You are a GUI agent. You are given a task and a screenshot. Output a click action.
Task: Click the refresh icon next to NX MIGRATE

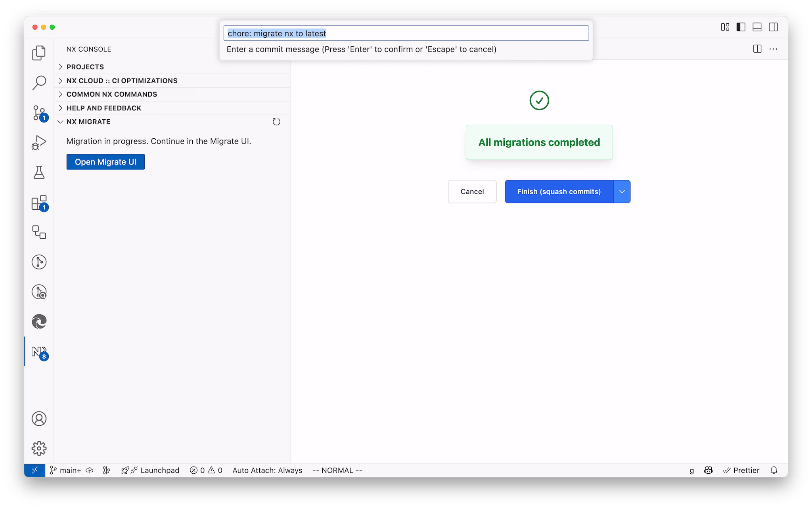coord(276,122)
